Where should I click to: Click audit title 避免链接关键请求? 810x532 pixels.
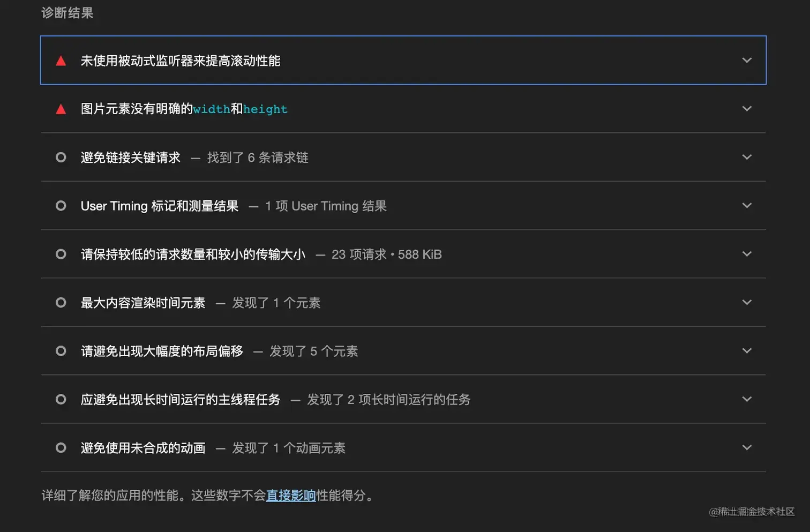(x=131, y=158)
